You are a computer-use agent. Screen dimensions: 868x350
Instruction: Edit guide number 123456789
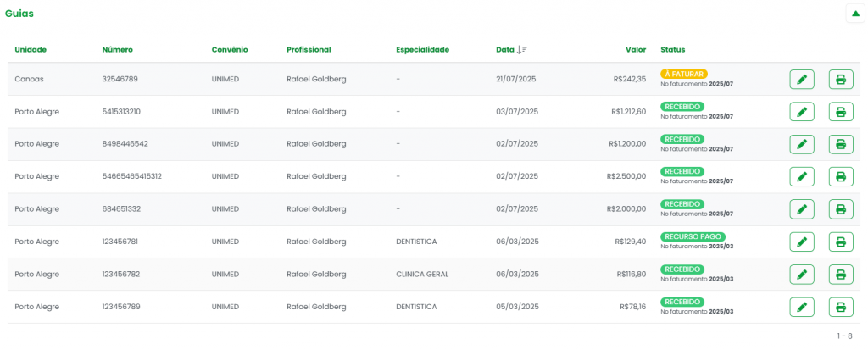coord(801,306)
